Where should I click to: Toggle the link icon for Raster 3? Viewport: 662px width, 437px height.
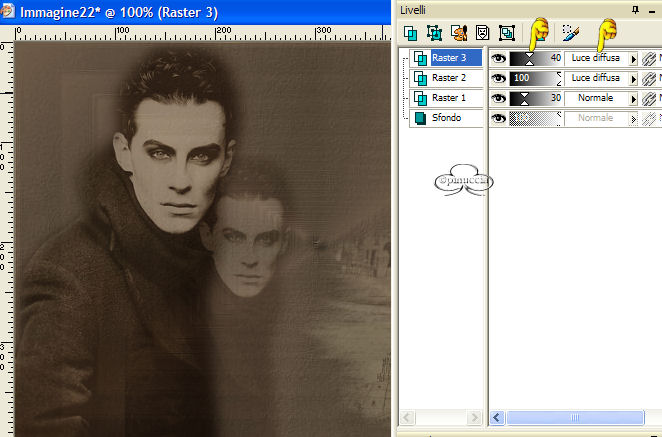[649, 59]
